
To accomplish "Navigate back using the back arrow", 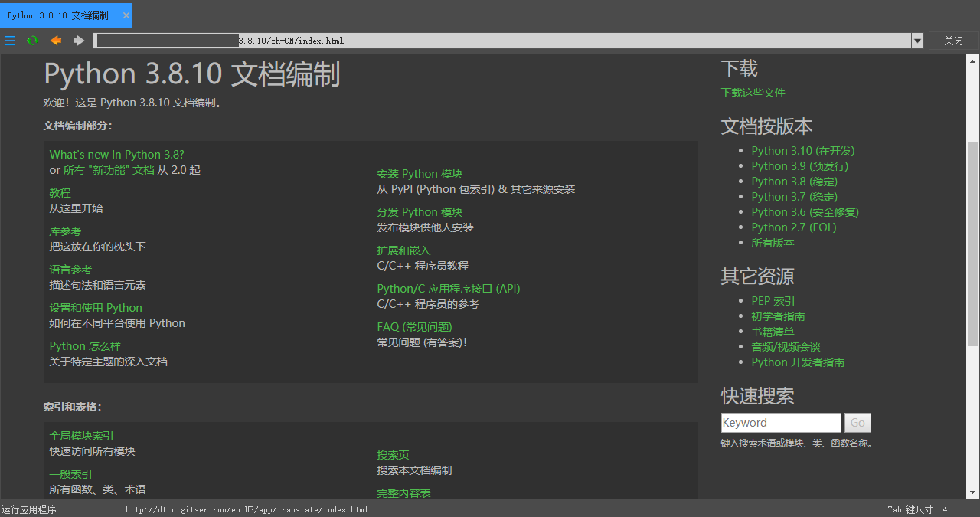I will [54, 41].
